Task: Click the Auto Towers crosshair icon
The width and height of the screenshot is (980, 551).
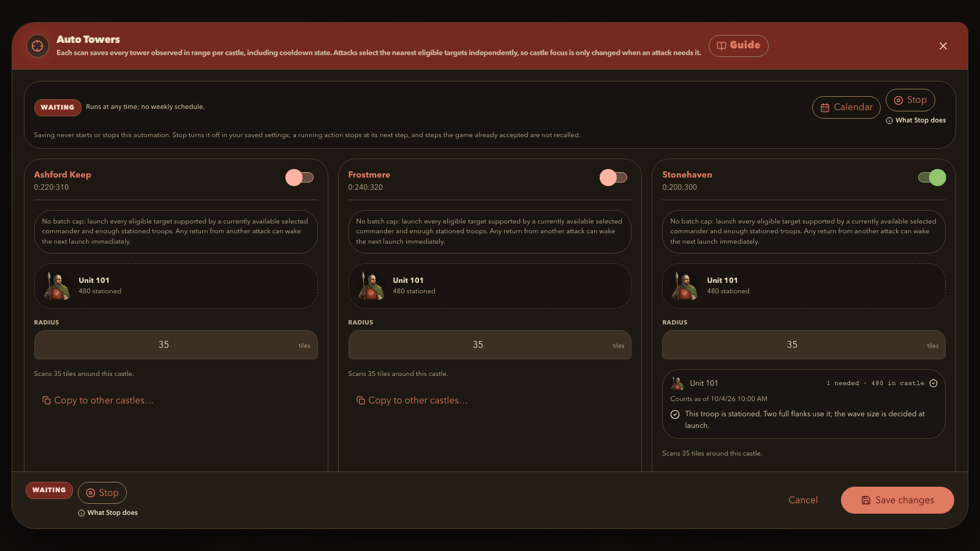Action: tap(37, 46)
